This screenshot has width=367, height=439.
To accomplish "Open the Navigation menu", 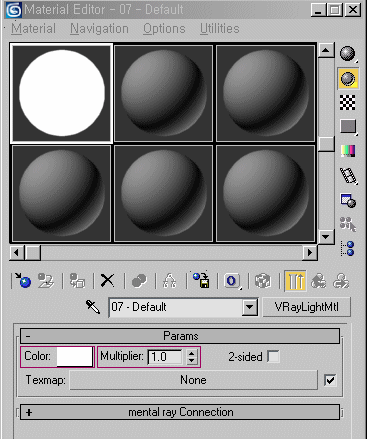I will [x=99, y=29].
